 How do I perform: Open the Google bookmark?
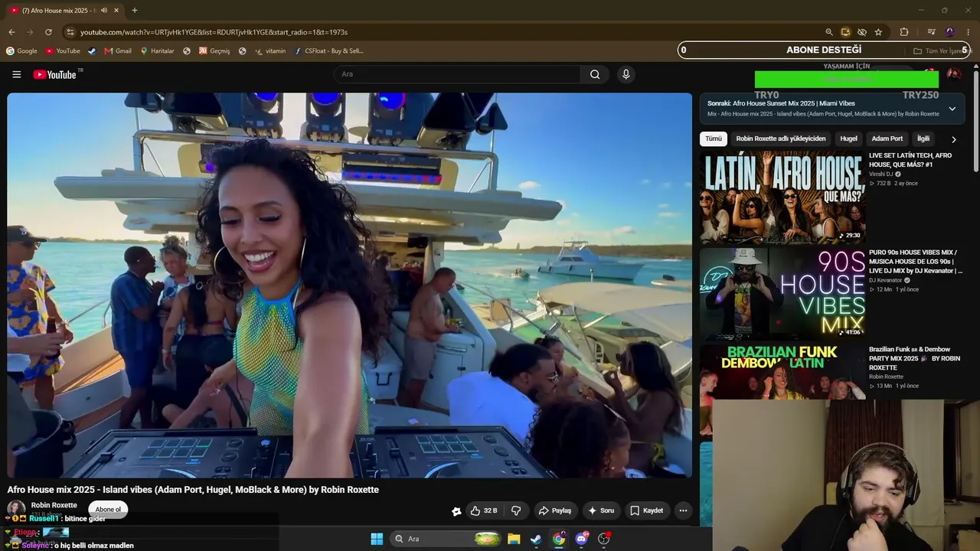21,51
